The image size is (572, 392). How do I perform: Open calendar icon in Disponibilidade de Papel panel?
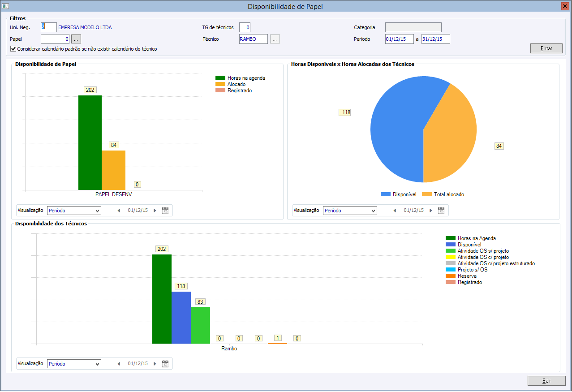[165, 211]
